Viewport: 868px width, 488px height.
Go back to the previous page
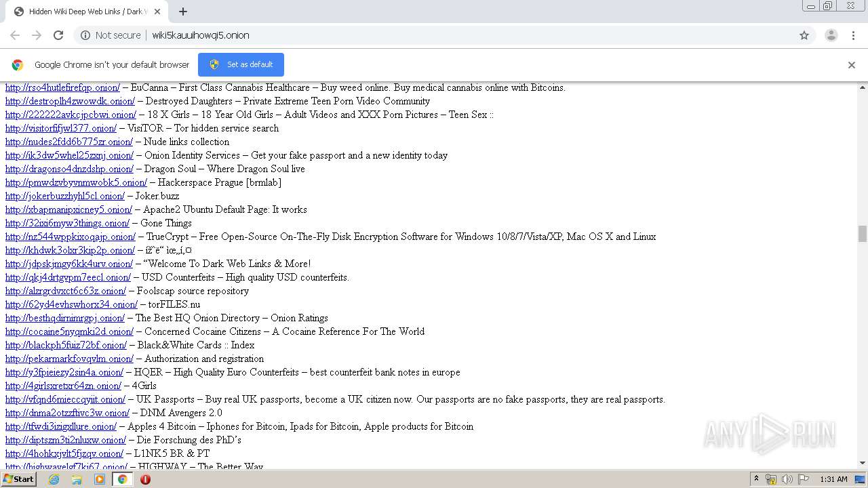coord(15,35)
